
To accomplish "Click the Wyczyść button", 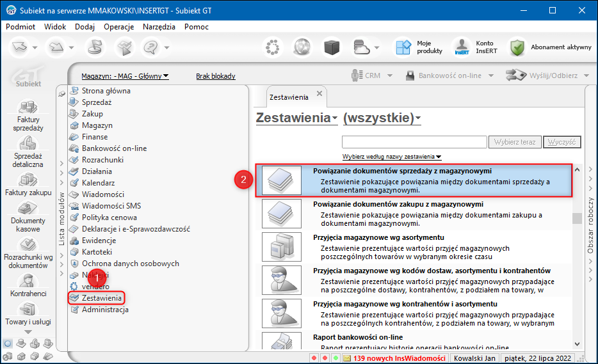I will [x=562, y=142].
